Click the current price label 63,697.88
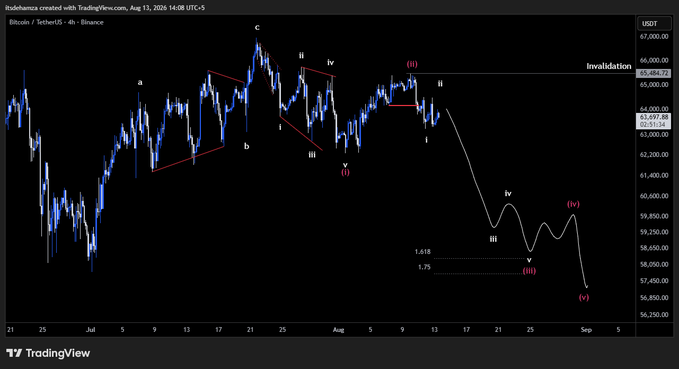The width and height of the screenshot is (679, 369). point(653,117)
